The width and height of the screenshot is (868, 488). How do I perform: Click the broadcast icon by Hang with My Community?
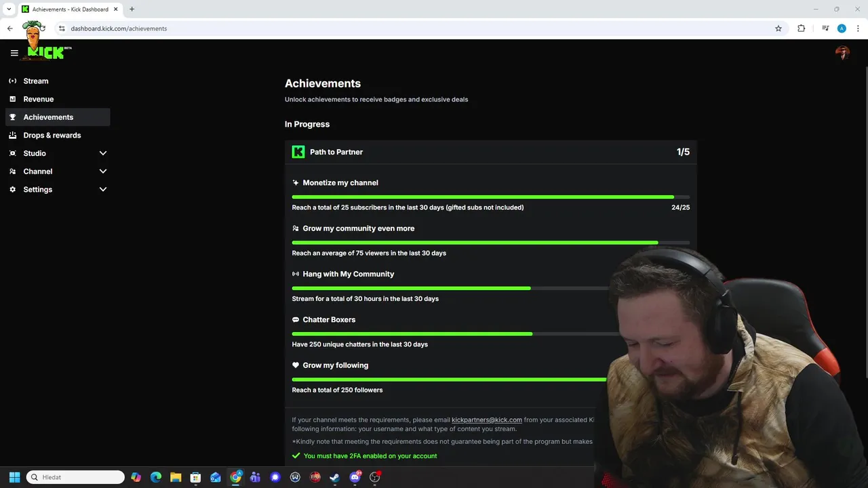pos(296,274)
